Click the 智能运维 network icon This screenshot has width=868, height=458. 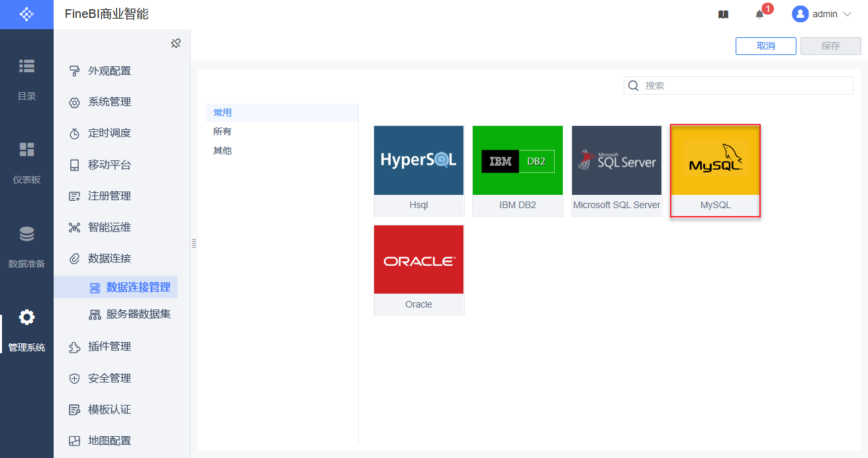tap(75, 227)
